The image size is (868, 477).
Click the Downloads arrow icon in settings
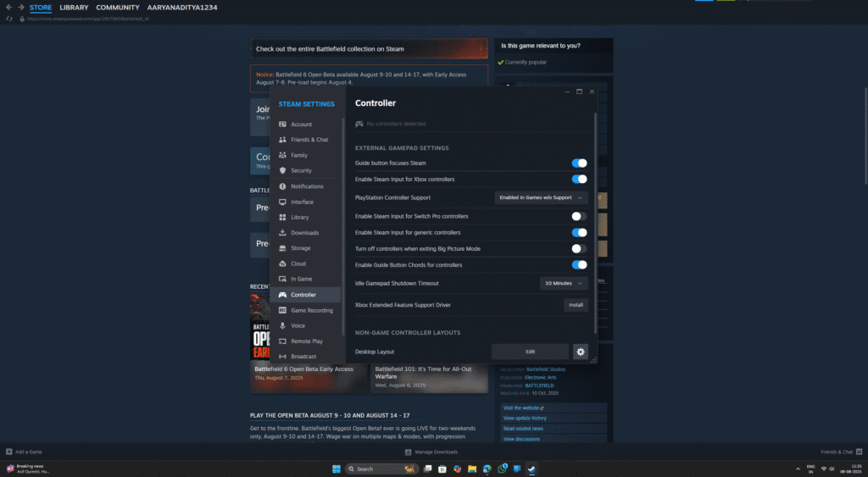(x=282, y=233)
